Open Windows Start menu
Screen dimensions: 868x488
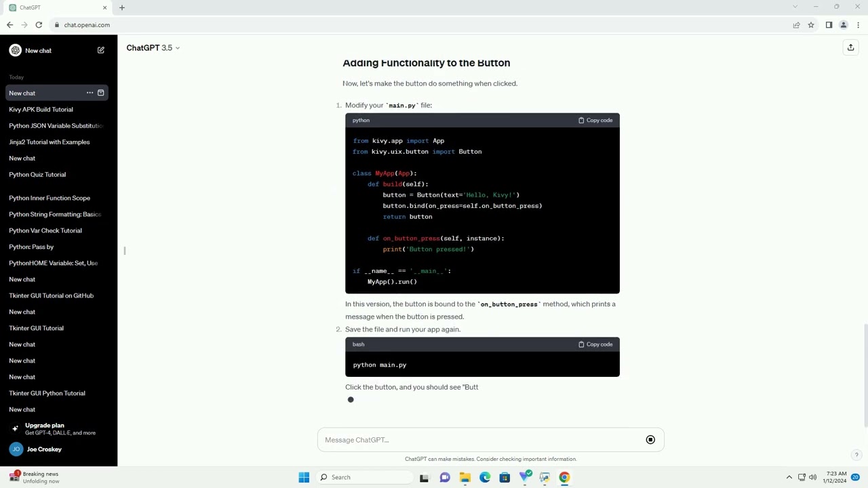coord(304,477)
